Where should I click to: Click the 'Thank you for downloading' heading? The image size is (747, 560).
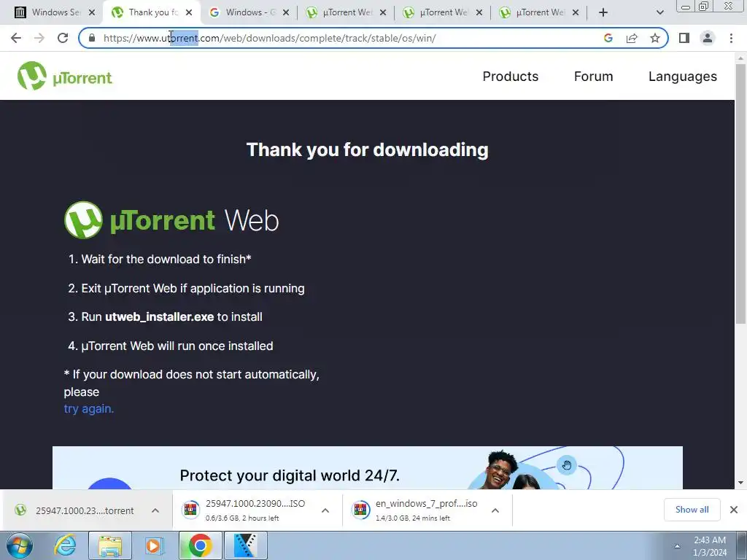[x=368, y=149]
